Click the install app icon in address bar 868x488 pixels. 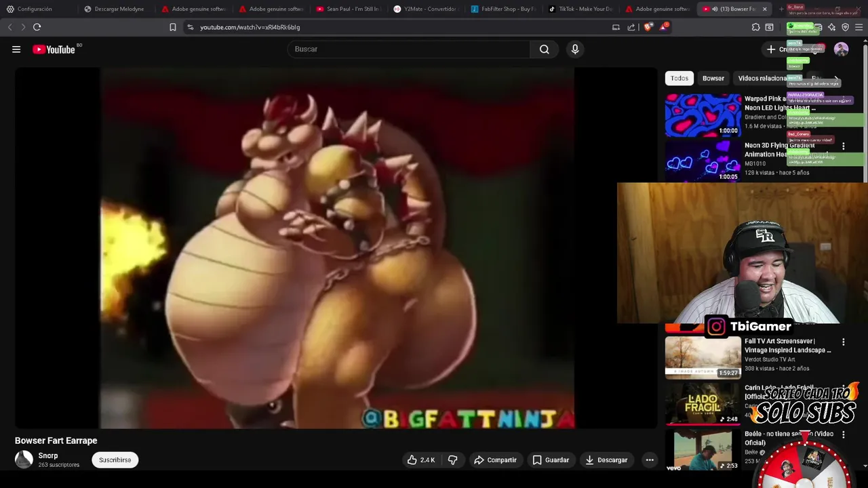coord(616,27)
